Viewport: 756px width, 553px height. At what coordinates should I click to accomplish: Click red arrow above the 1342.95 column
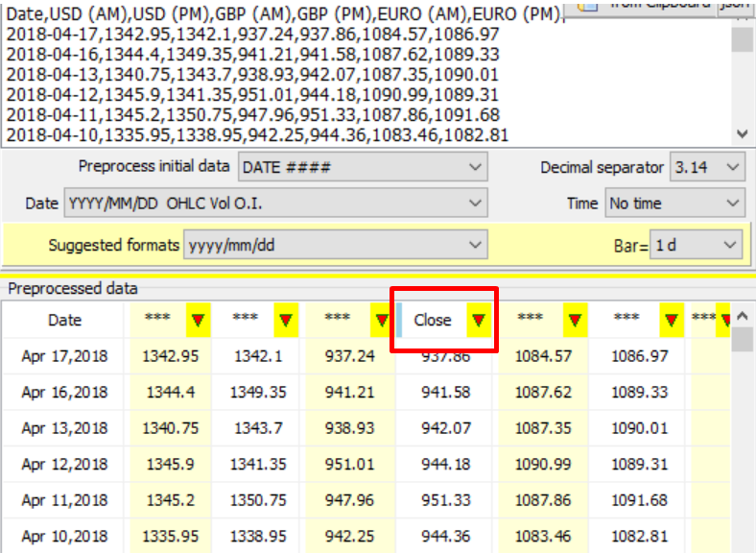198,321
